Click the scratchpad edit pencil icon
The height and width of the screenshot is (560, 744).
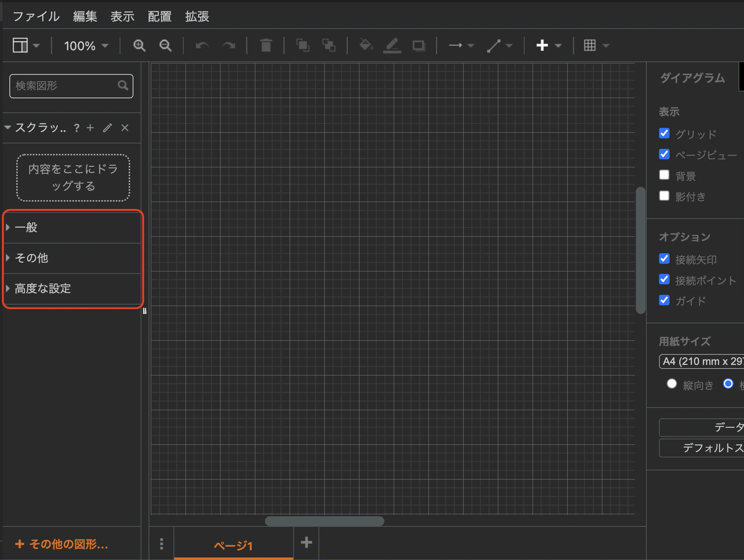(107, 128)
